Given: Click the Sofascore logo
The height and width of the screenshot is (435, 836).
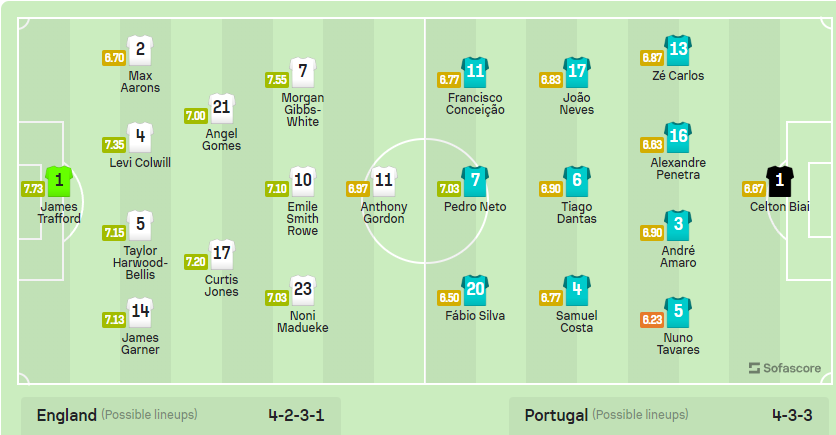Looking at the screenshot, I should coord(785,368).
